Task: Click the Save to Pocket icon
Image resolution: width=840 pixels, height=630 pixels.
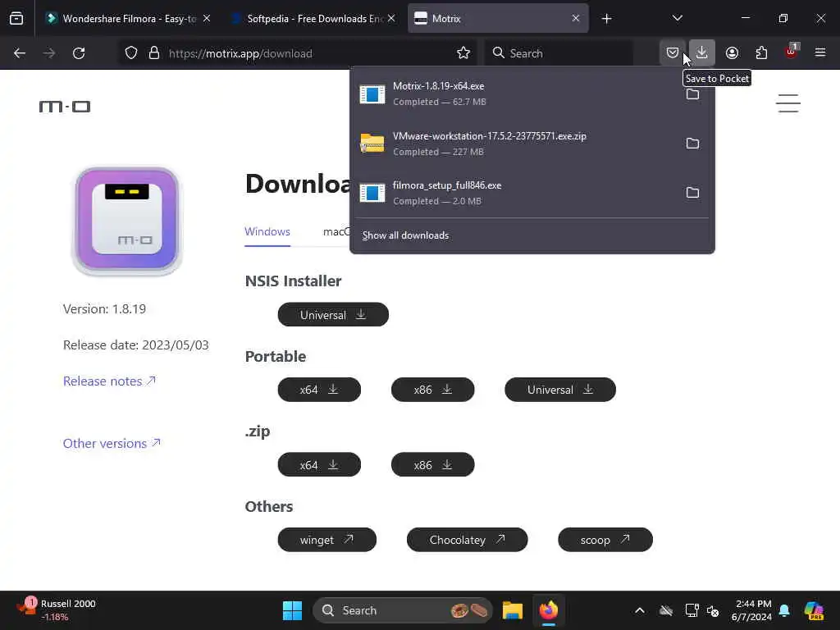Action: (x=673, y=53)
